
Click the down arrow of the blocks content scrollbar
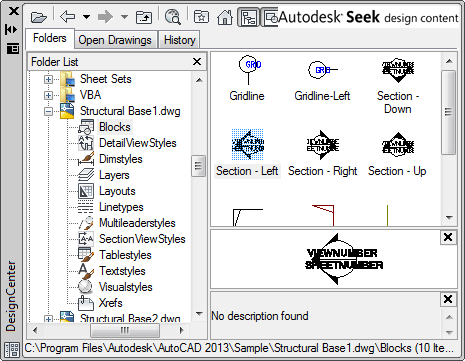click(x=449, y=218)
